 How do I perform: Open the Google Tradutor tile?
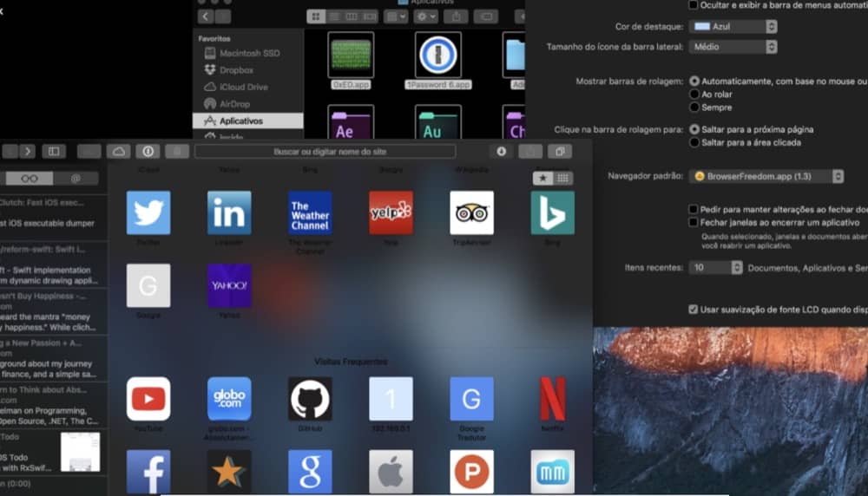(x=471, y=399)
